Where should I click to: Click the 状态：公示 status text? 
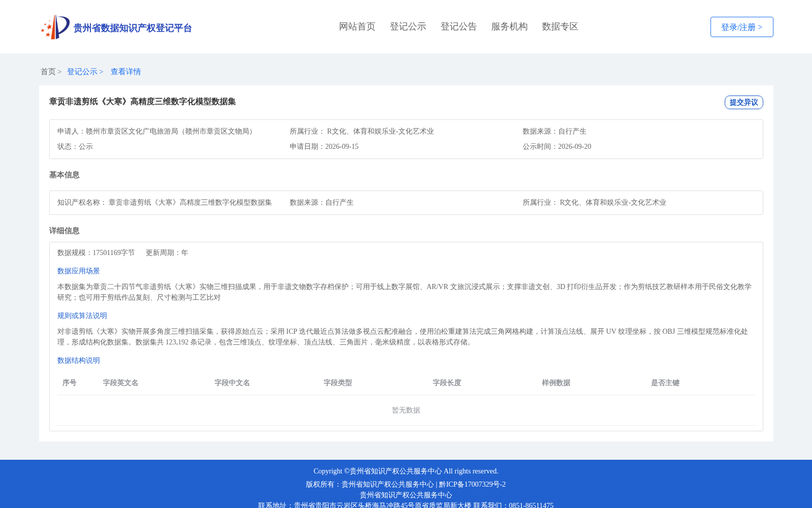tap(75, 146)
